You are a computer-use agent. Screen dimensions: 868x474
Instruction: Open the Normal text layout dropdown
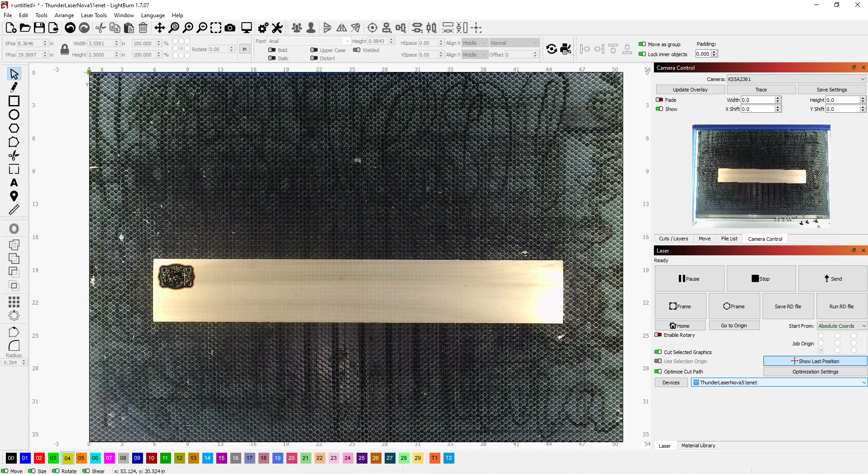(514, 43)
